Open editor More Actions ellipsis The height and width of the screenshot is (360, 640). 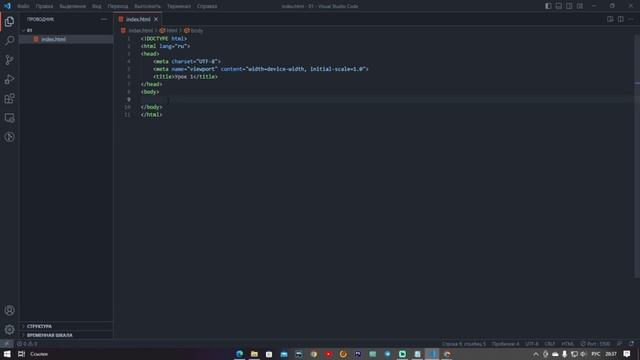[631, 19]
